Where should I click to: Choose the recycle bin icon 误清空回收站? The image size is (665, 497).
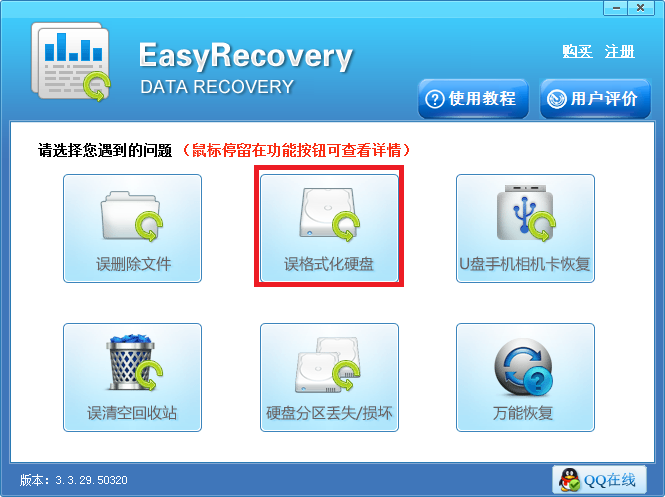(134, 362)
